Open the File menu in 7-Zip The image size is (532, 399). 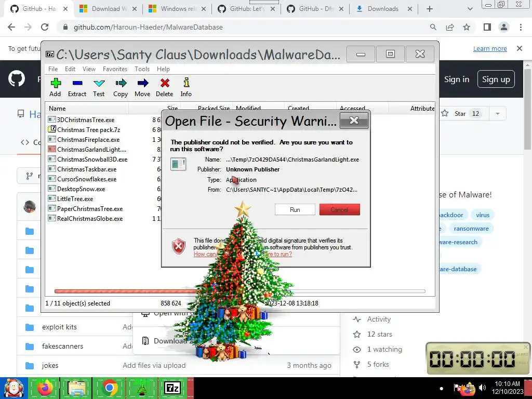(53, 69)
